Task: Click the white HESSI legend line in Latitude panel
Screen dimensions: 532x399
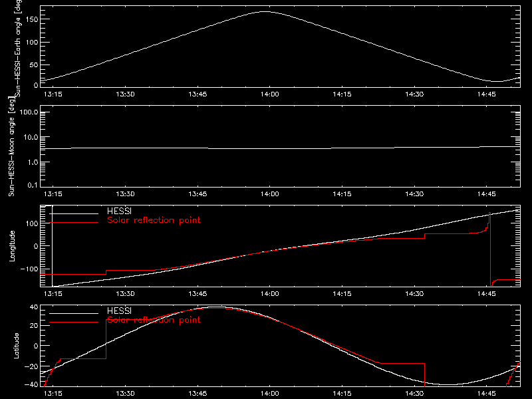Action: 74,313
